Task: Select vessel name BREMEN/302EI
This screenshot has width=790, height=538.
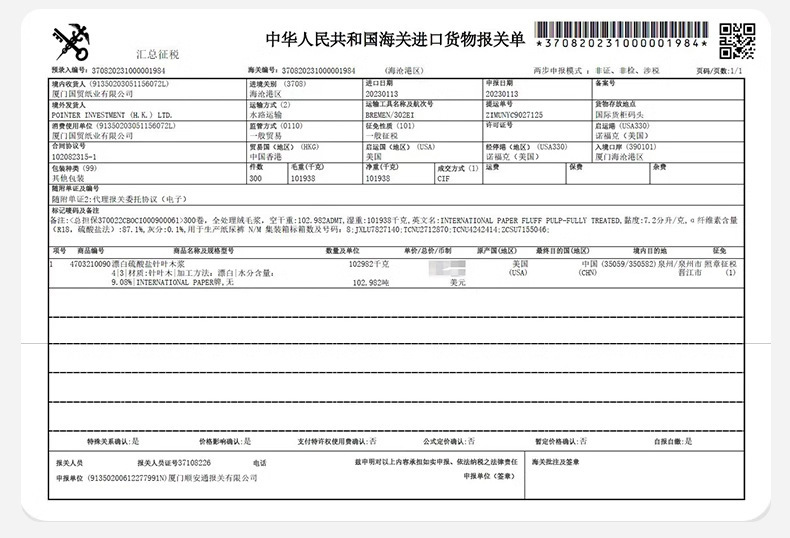Action: pos(390,115)
